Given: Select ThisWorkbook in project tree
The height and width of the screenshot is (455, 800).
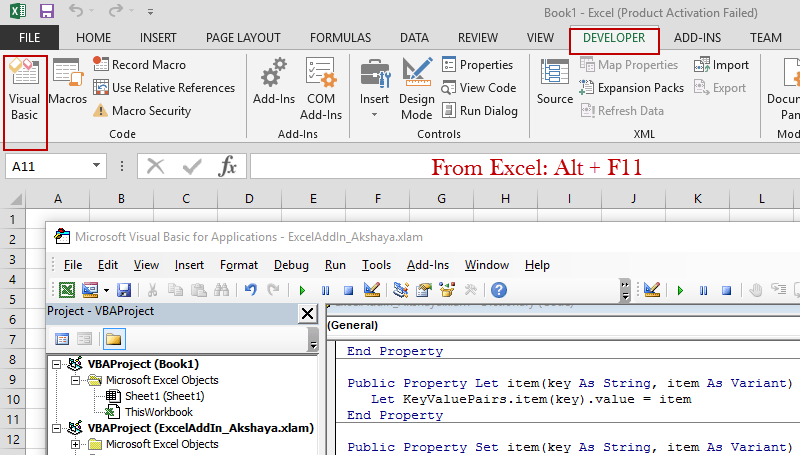Looking at the screenshot, I should pyautogui.click(x=158, y=412).
